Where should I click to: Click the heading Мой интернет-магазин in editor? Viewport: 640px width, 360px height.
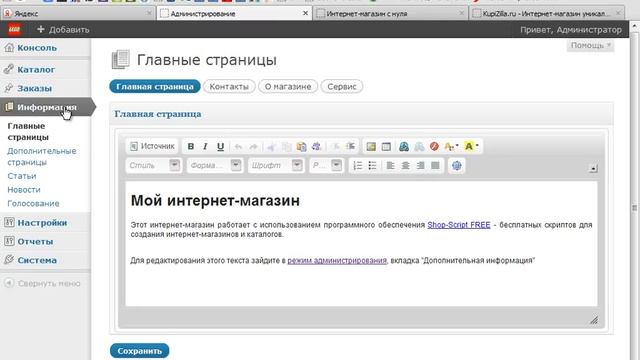click(215, 200)
